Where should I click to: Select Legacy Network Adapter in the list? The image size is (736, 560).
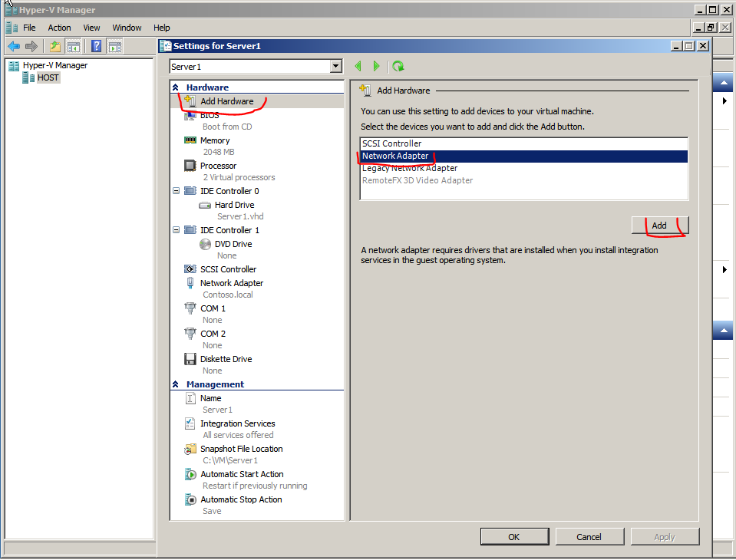[x=524, y=168]
